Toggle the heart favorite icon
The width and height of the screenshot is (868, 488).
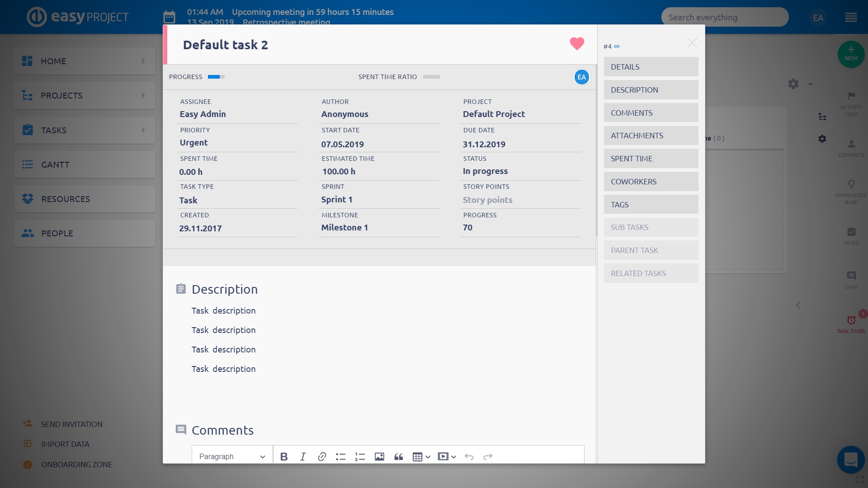click(x=576, y=43)
